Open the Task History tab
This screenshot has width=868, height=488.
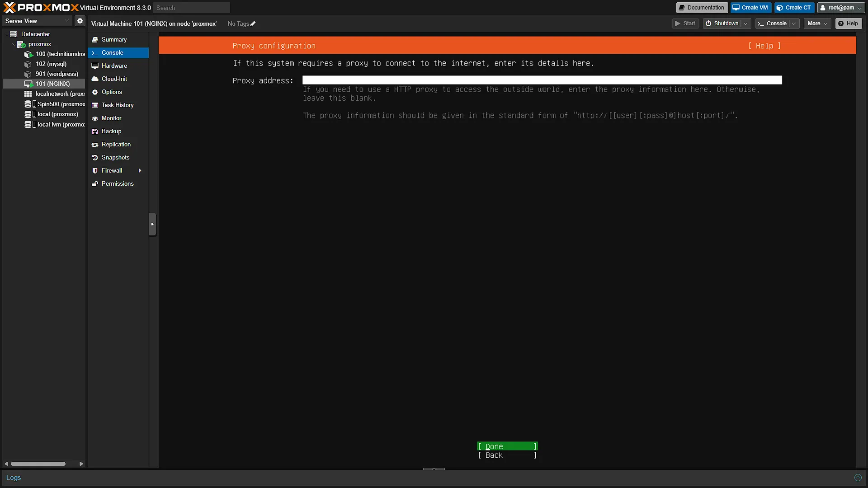point(118,105)
